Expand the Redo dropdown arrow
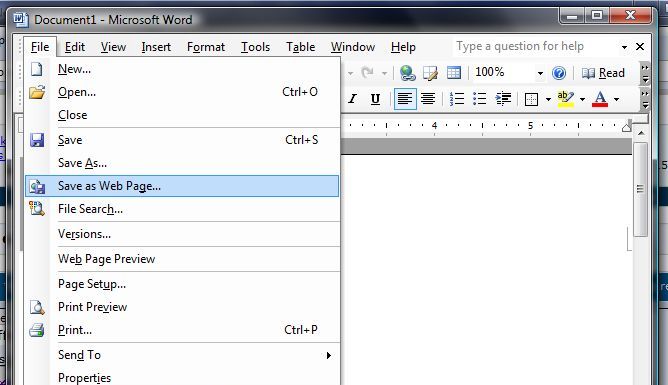This screenshot has height=385, width=668. click(384, 73)
